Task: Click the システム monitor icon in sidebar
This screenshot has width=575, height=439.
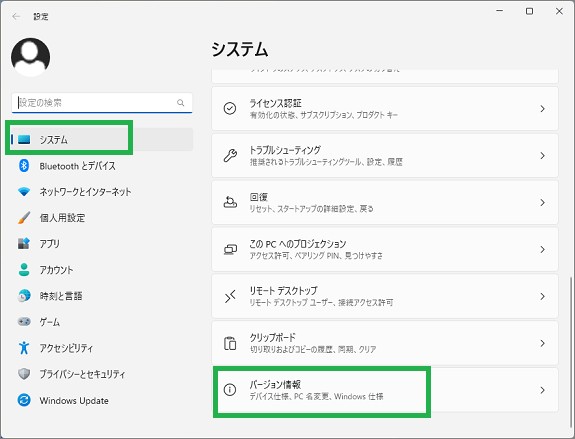Action: (24, 139)
